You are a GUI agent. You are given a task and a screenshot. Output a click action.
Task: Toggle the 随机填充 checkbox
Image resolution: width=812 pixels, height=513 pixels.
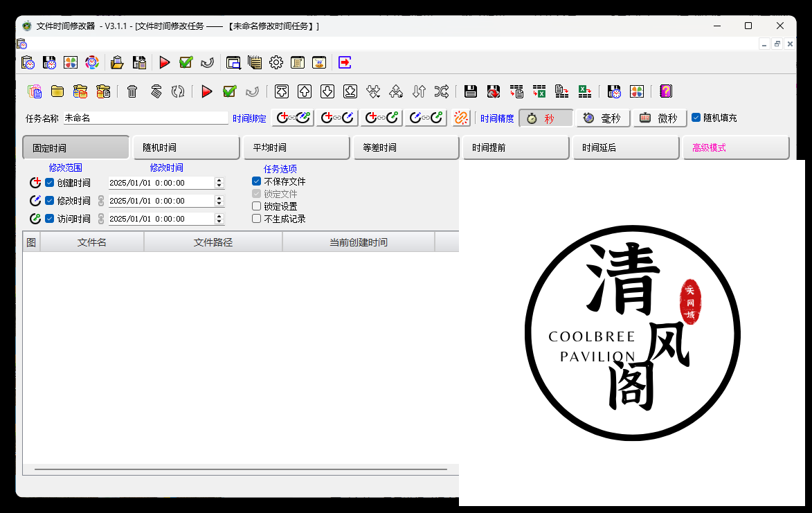696,118
